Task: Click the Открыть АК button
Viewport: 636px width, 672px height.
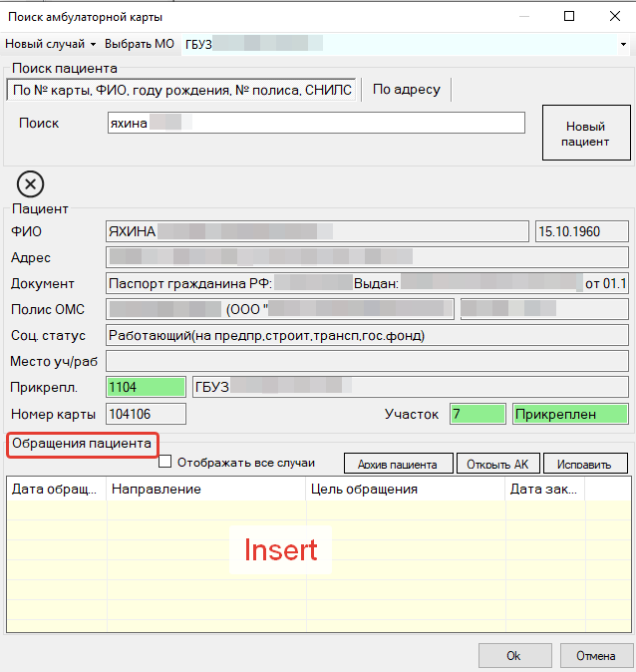Action: pyautogui.click(x=496, y=464)
